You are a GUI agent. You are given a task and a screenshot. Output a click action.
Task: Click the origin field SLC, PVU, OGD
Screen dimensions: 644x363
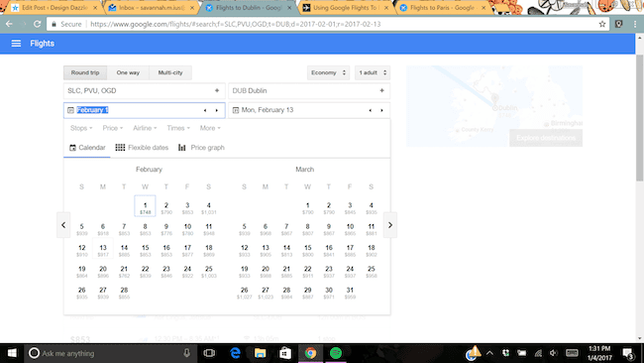(x=145, y=91)
